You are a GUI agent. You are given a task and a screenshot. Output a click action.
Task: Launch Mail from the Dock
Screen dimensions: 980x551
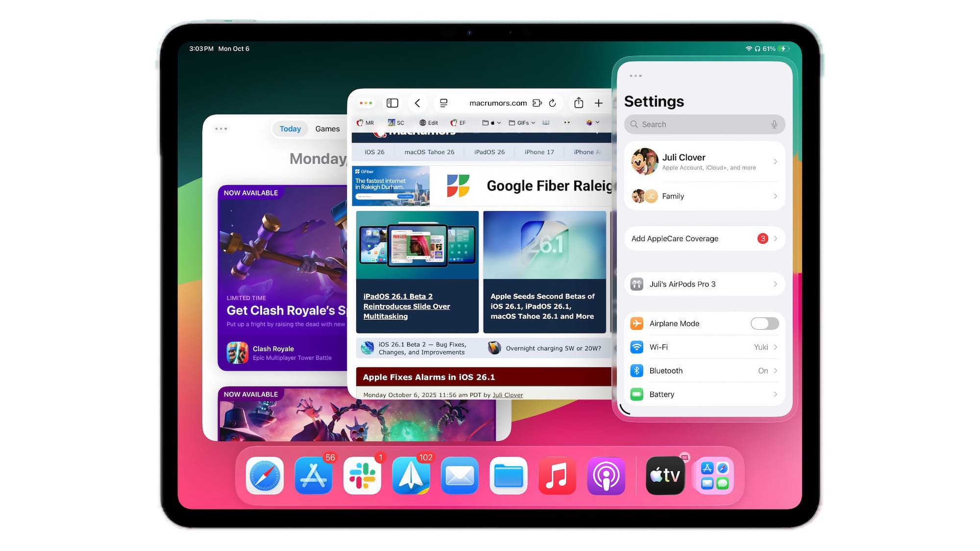click(460, 476)
